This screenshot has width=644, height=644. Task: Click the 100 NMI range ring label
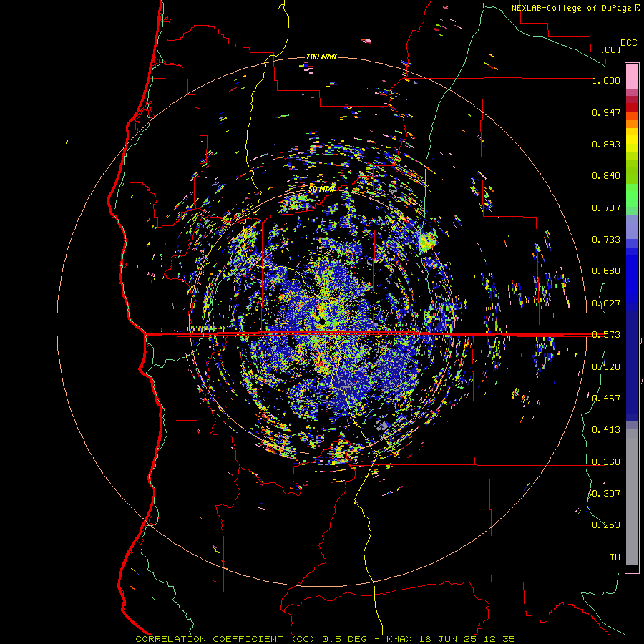[x=321, y=57]
